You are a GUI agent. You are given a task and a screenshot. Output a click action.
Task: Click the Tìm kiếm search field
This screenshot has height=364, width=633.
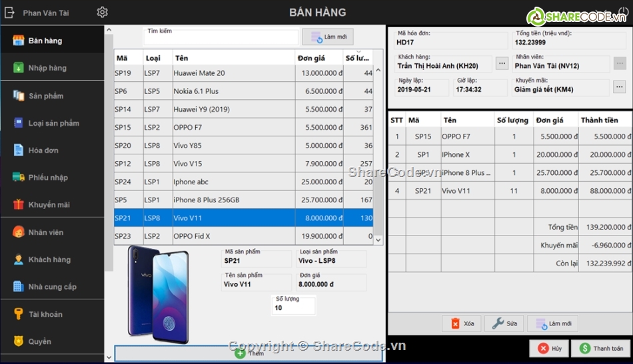tap(221, 39)
